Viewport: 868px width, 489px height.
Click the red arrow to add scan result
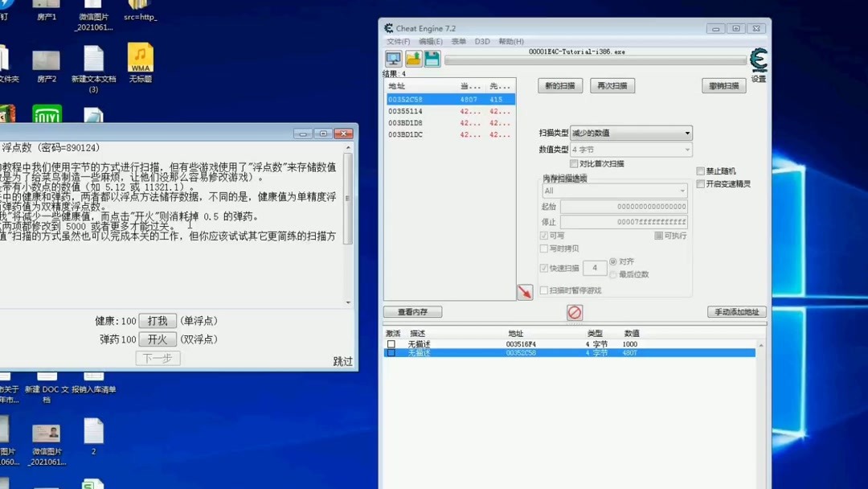[x=525, y=292]
